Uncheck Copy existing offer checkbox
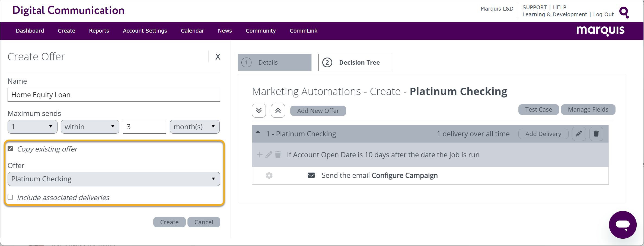The image size is (644, 246). [x=10, y=149]
